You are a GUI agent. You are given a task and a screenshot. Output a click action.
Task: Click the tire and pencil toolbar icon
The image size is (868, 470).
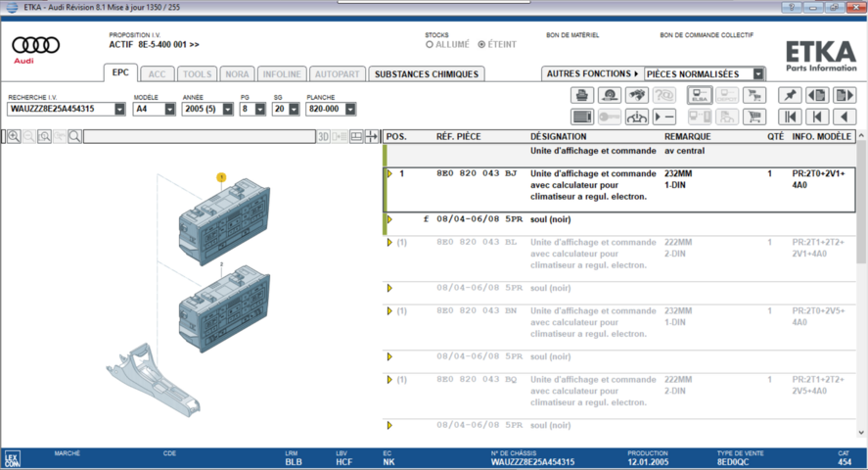(610, 95)
